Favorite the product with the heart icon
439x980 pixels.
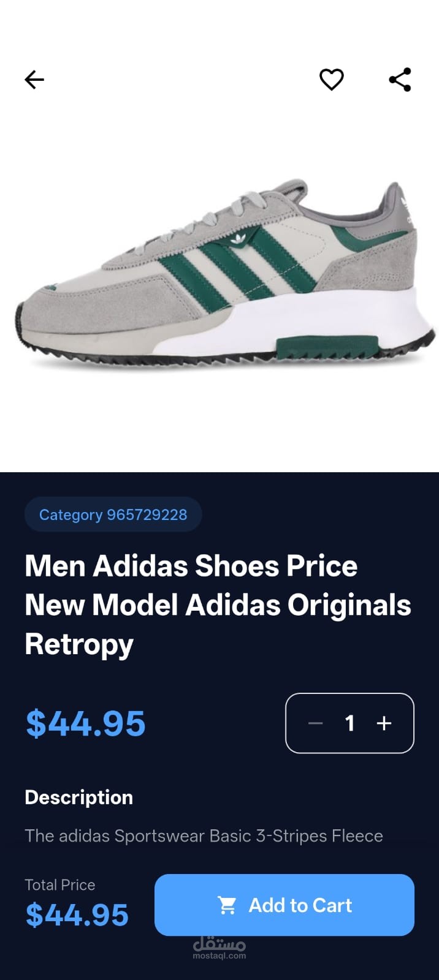[332, 80]
